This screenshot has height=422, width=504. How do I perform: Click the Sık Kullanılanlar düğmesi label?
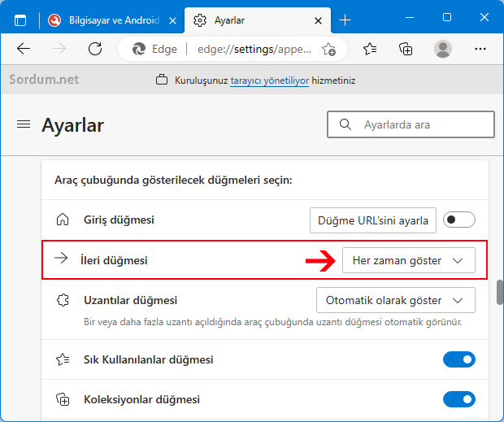click(x=149, y=359)
